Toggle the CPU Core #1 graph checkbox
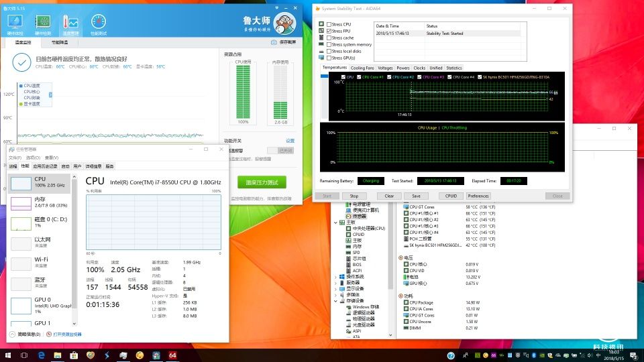The width and height of the screenshot is (644, 362). (x=359, y=76)
